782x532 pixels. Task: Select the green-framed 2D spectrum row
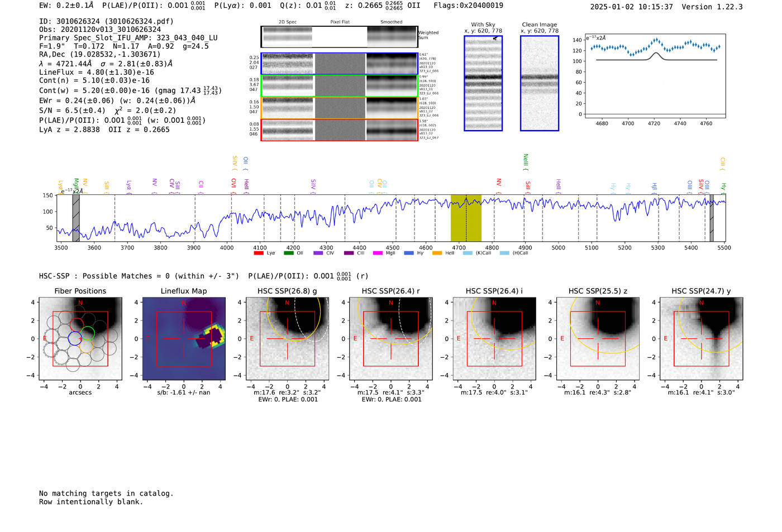point(339,85)
